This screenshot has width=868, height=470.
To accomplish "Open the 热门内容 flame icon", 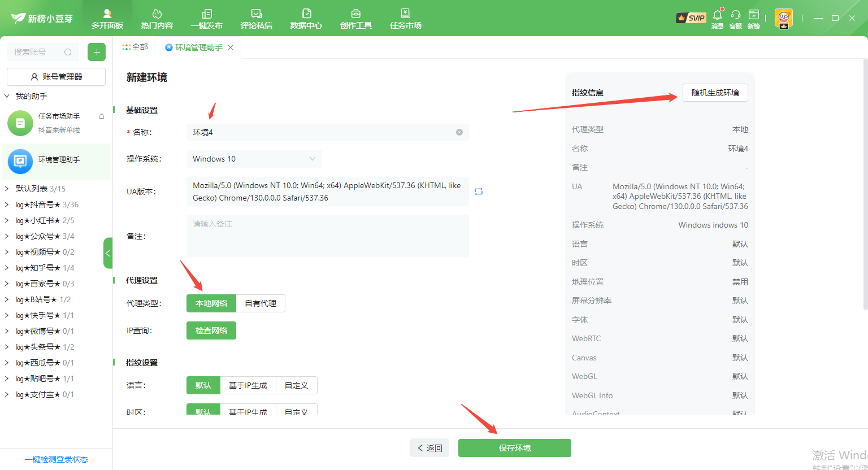I will pos(157,19).
